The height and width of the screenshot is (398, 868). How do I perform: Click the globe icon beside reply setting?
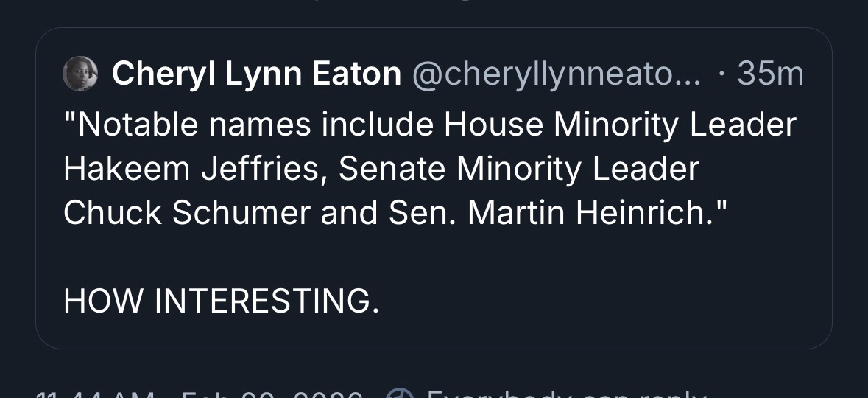[x=401, y=394]
